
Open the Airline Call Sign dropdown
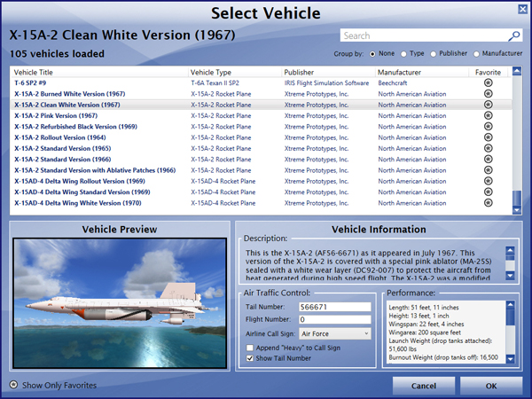pos(335,333)
